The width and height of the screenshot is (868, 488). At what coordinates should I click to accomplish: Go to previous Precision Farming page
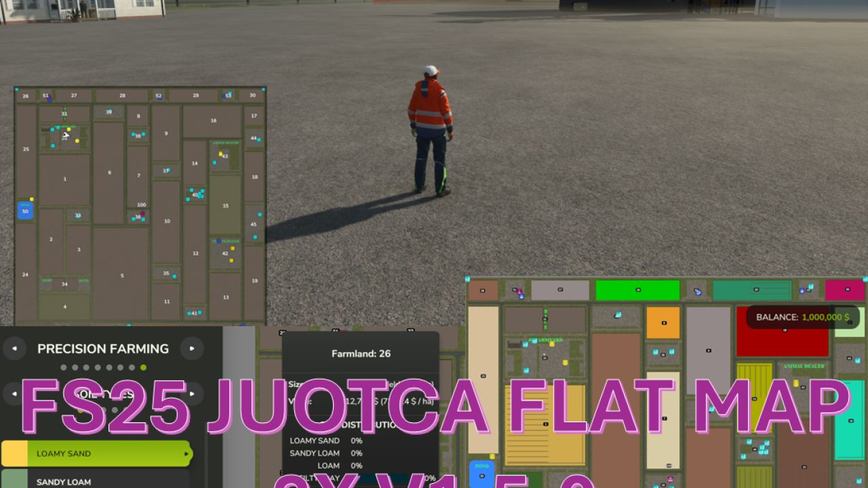click(x=15, y=348)
